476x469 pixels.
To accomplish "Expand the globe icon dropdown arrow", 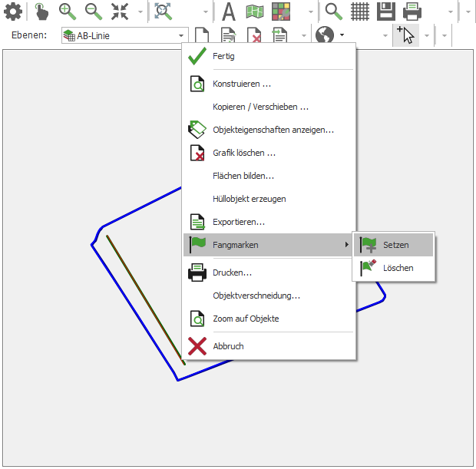I will tap(342, 35).
